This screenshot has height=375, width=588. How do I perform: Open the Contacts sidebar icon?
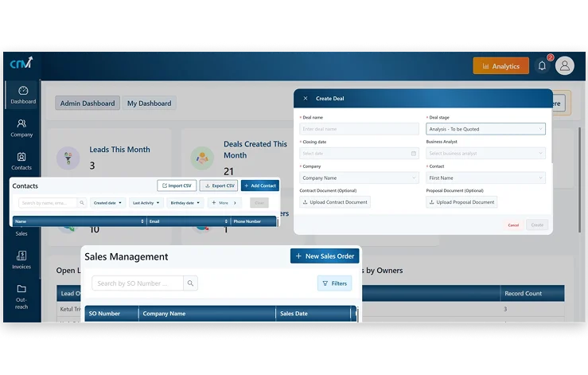click(21, 157)
